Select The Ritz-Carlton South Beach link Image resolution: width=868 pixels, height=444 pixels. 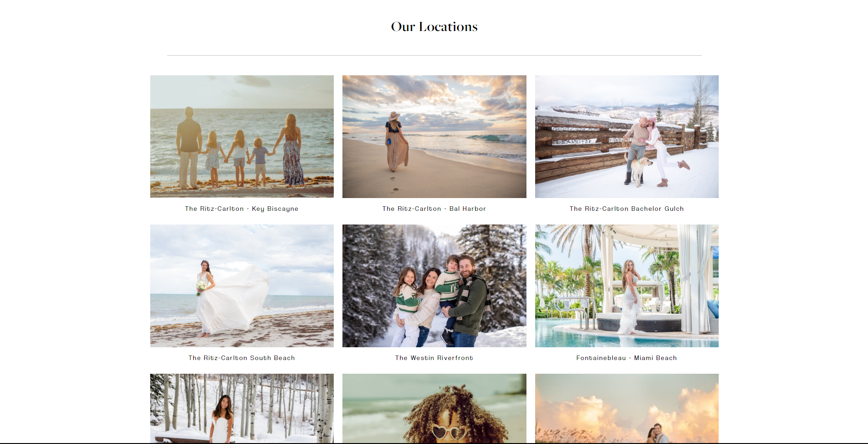242,358
